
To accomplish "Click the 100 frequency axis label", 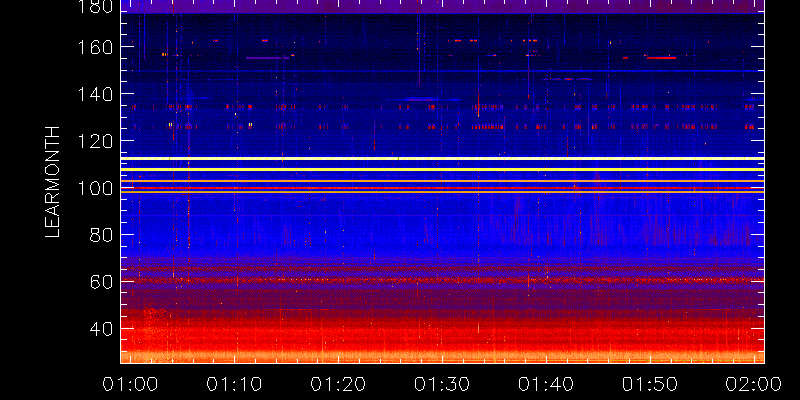I will [x=95, y=189].
